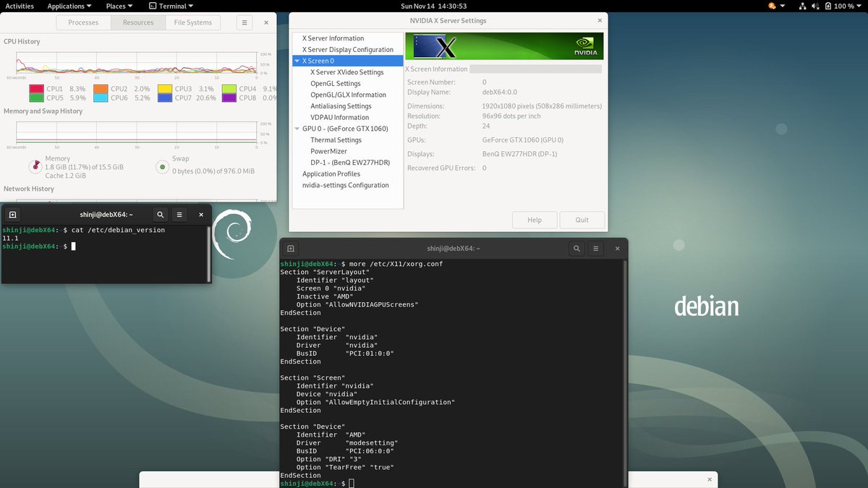Open the CPU7 blue color swatch
This screenshot has width=868, height=488.
coord(164,98)
